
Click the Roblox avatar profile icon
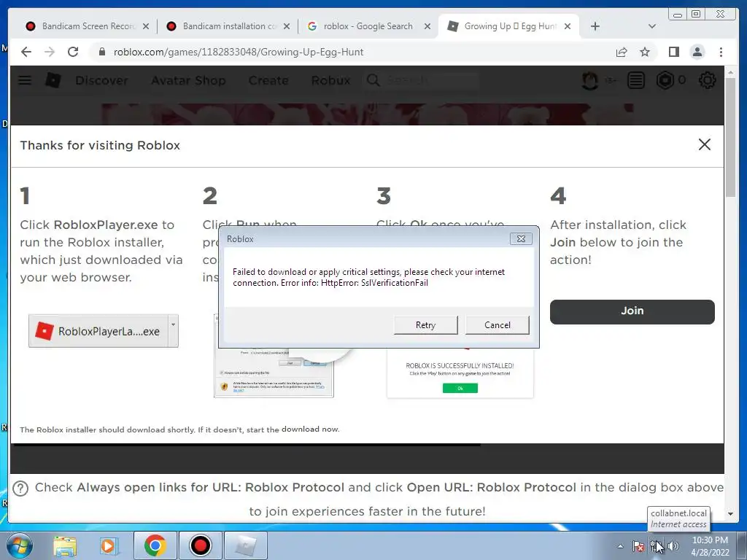point(589,80)
